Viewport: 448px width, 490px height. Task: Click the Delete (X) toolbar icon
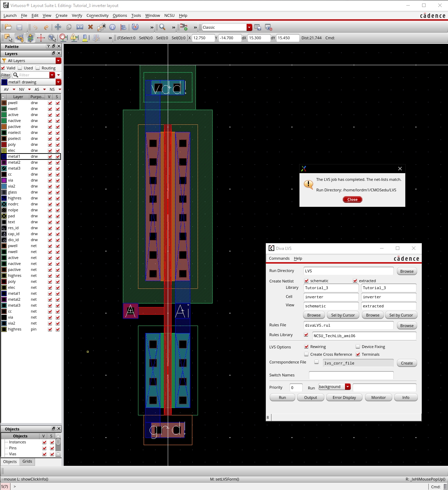(x=90, y=27)
